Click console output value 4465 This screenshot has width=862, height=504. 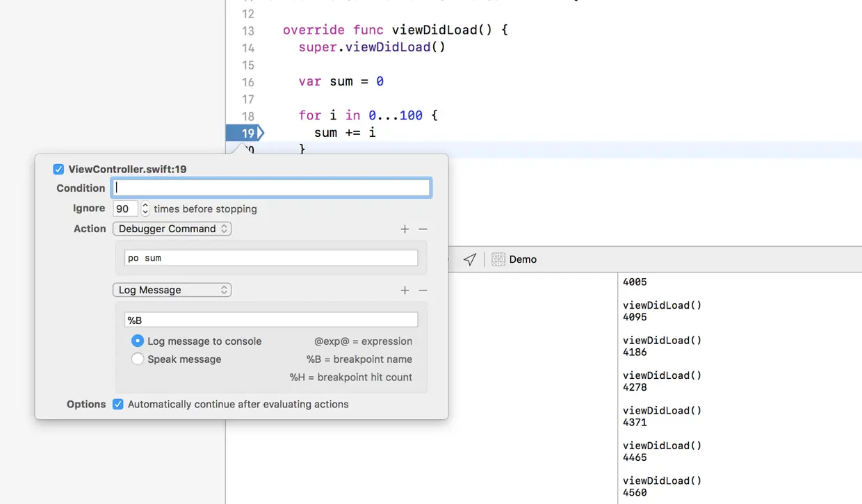[635, 457]
